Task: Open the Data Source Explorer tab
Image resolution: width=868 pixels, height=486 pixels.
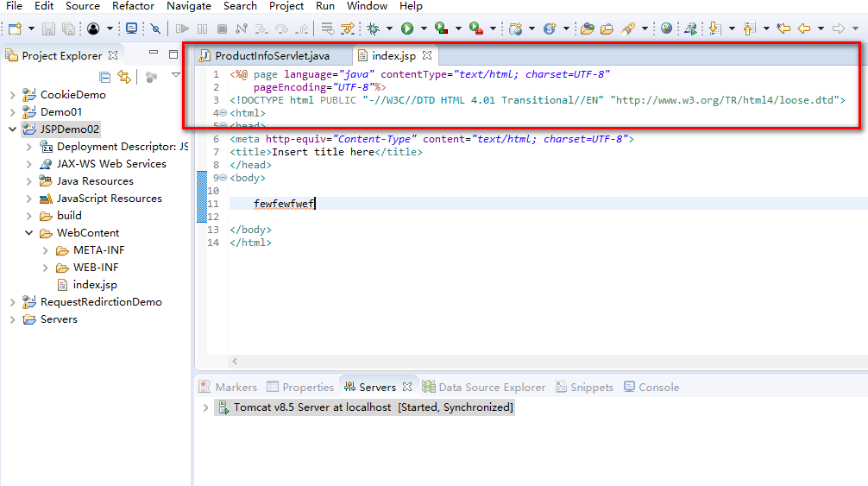Action: pos(484,387)
